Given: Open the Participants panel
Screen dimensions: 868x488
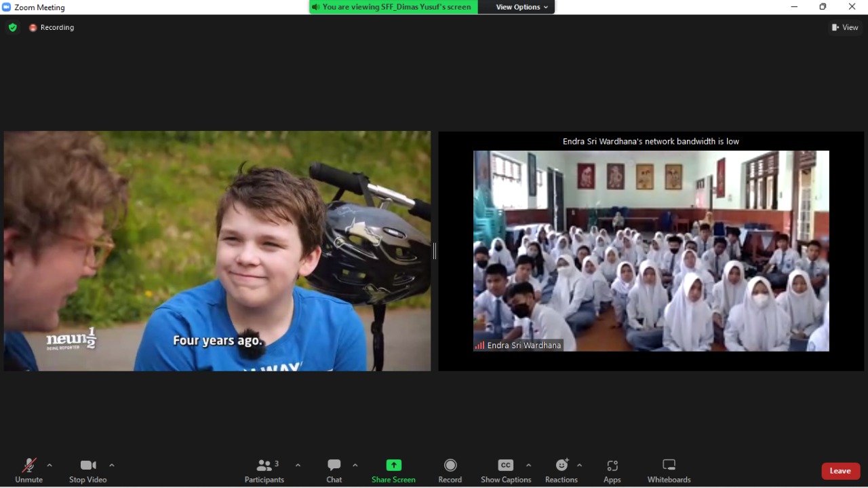Looking at the screenshot, I should click(265, 470).
